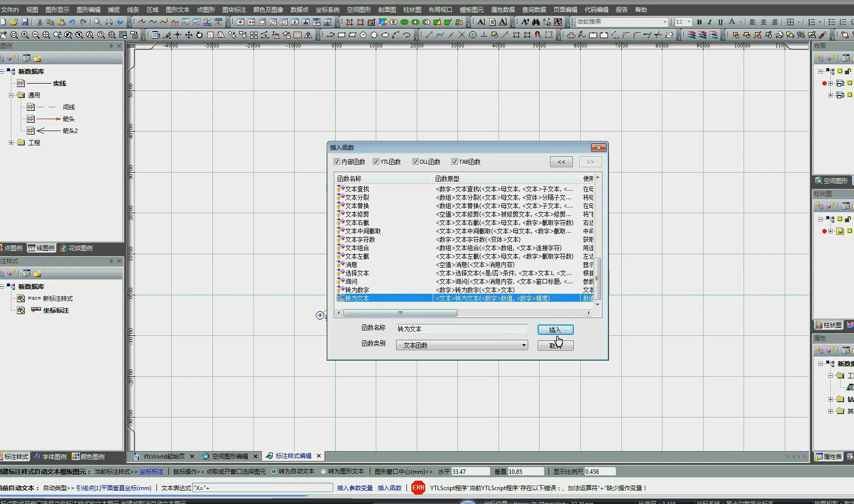This screenshot has height=504, width=854.
Task: Open find with the binoculars icon
Action: [536, 22]
